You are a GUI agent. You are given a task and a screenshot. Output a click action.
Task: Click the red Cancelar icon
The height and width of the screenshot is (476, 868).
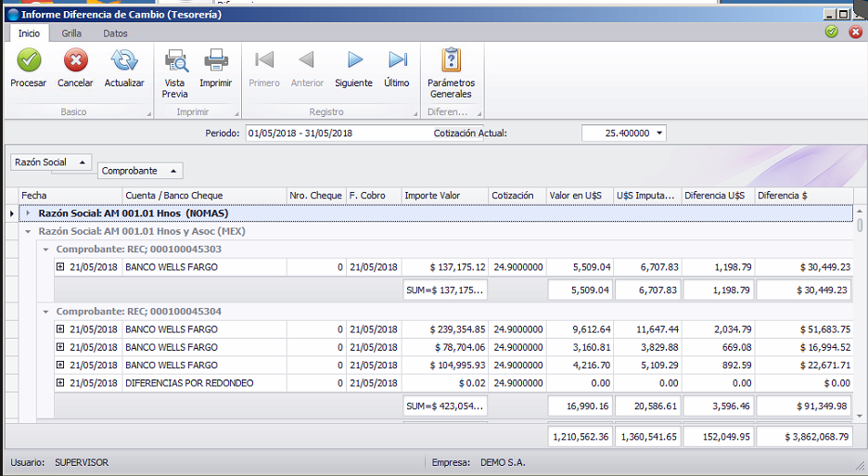75,60
